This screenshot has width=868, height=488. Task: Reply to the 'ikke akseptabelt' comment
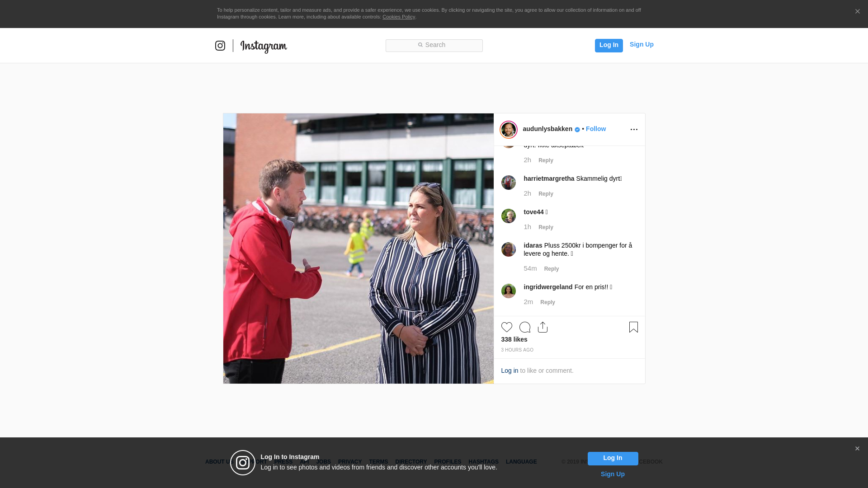click(546, 160)
